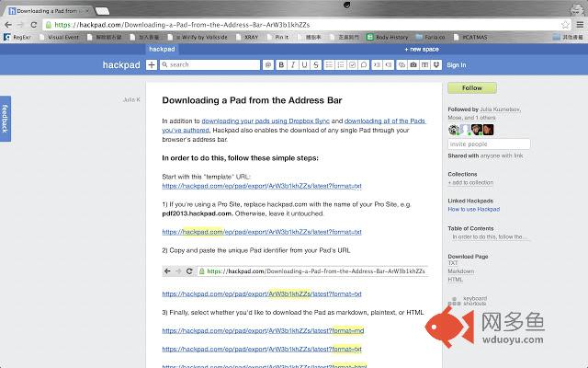Insert a numbered list

pyautogui.click(x=341, y=65)
